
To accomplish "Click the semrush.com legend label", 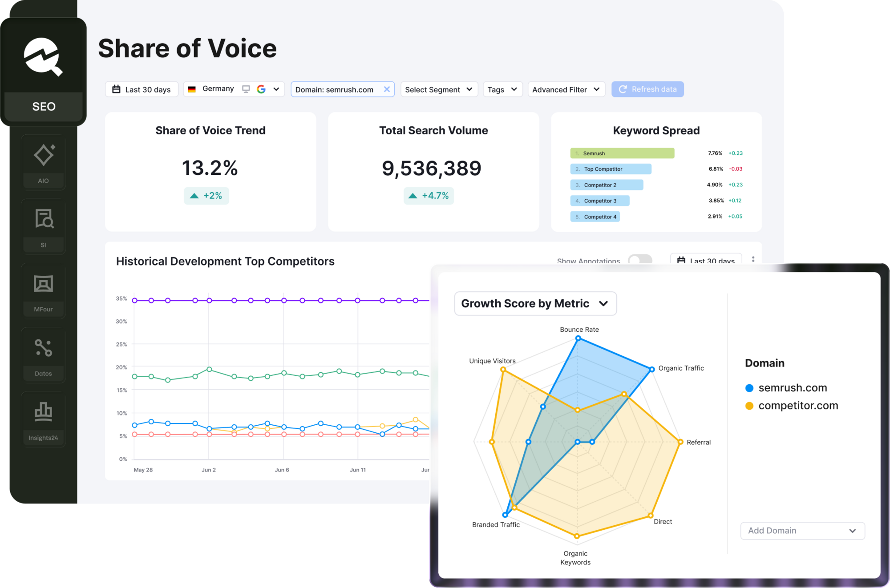I will point(793,388).
